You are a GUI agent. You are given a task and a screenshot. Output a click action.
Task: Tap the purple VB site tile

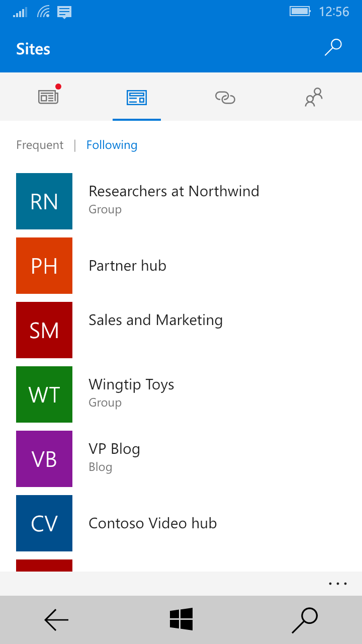[44, 459]
